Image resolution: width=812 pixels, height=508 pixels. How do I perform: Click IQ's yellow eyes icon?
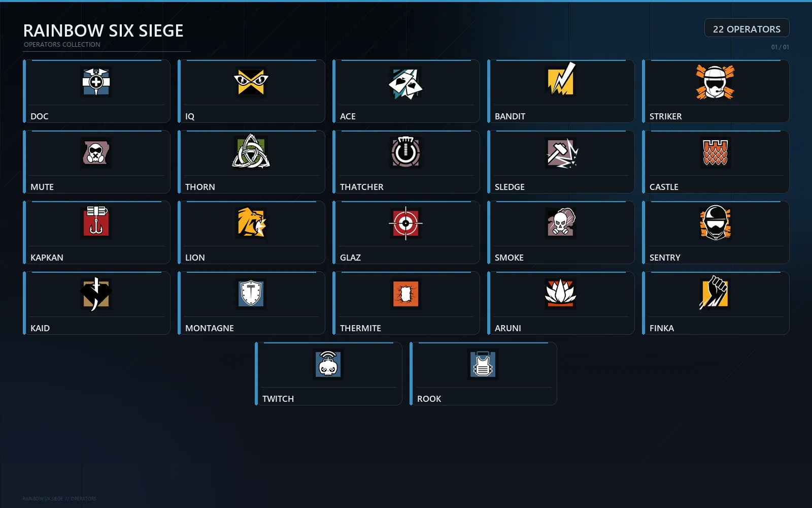[251, 82]
